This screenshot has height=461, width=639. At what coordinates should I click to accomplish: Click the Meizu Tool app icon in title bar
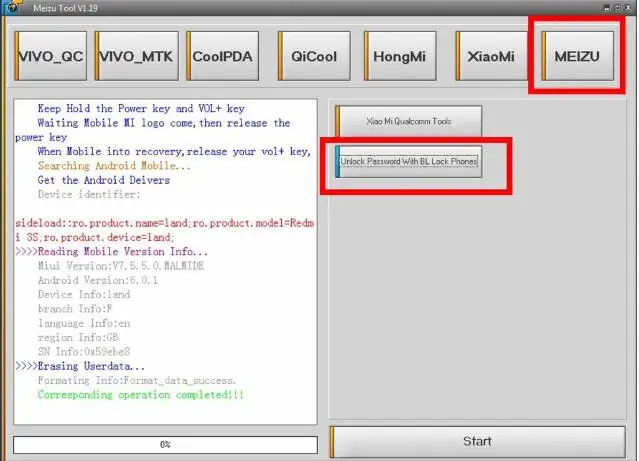pos(12,7)
